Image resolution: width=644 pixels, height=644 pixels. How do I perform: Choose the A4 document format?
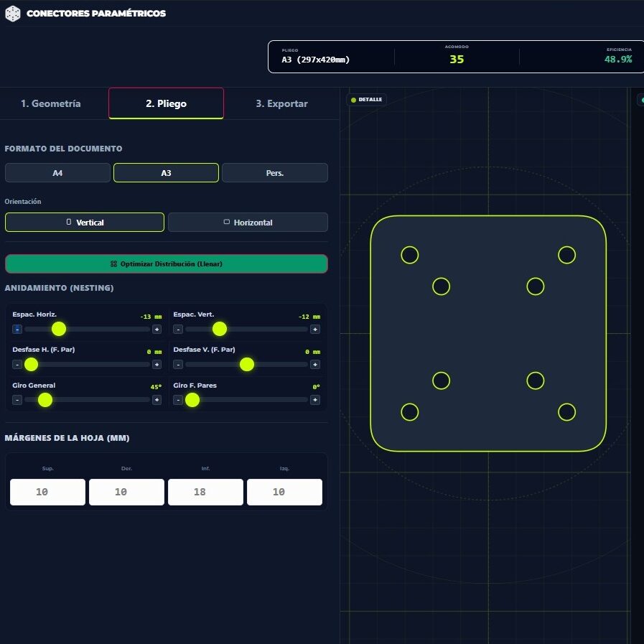(57, 173)
